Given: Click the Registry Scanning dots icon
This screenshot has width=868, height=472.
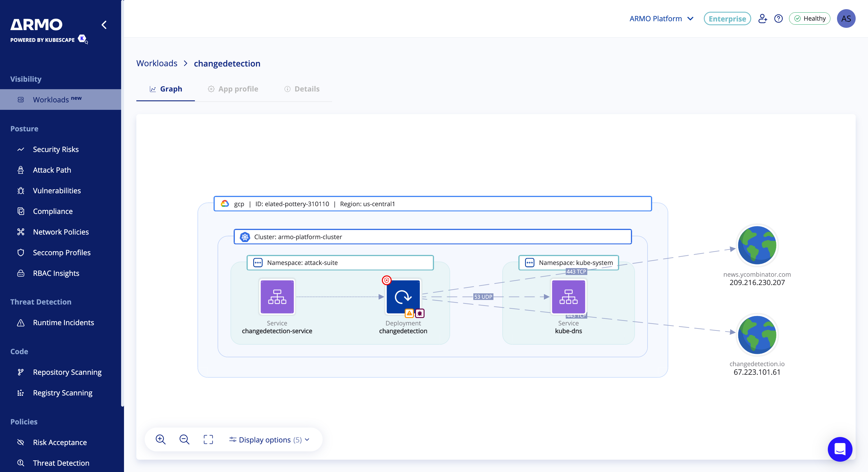Looking at the screenshot, I should (x=21, y=393).
